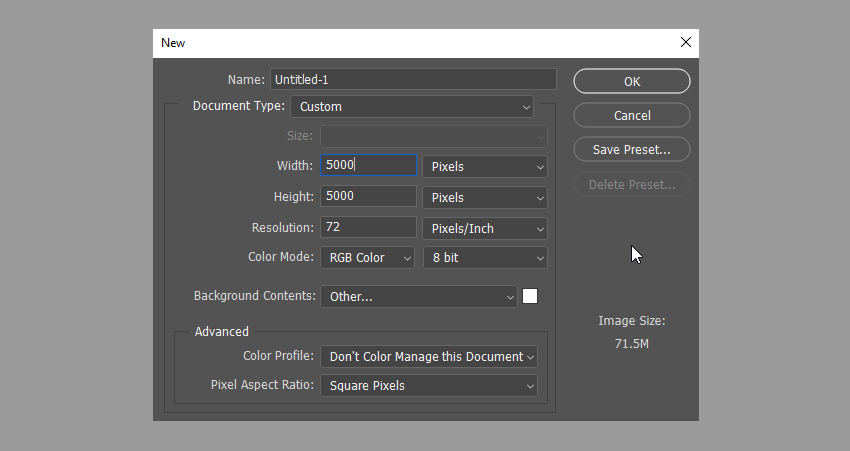Screen dimensions: 850x451
Task: Open the Color Profile dropdown
Action: pos(428,357)
